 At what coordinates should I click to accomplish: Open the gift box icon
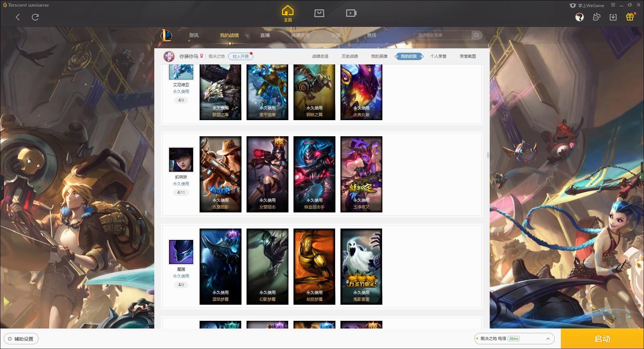coord(630,17)
